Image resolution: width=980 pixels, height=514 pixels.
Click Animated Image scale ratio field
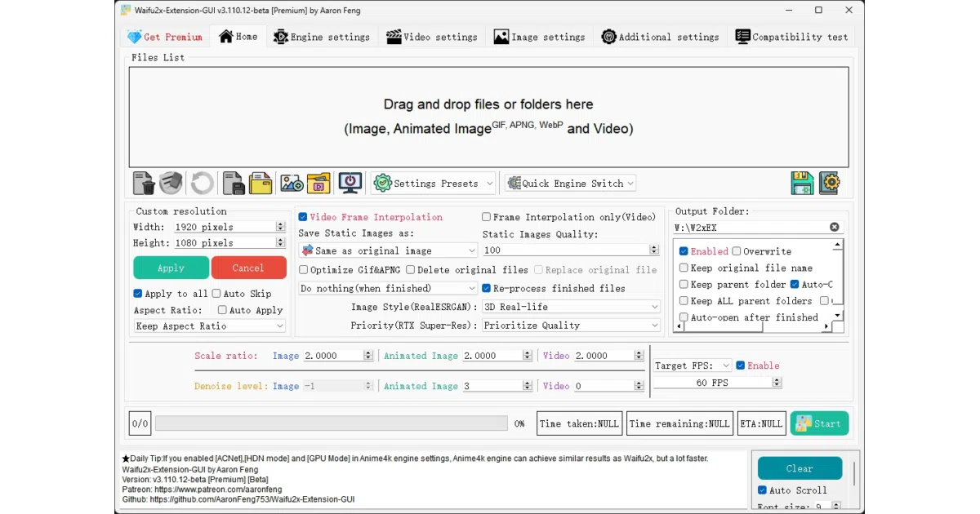[497, 356]
